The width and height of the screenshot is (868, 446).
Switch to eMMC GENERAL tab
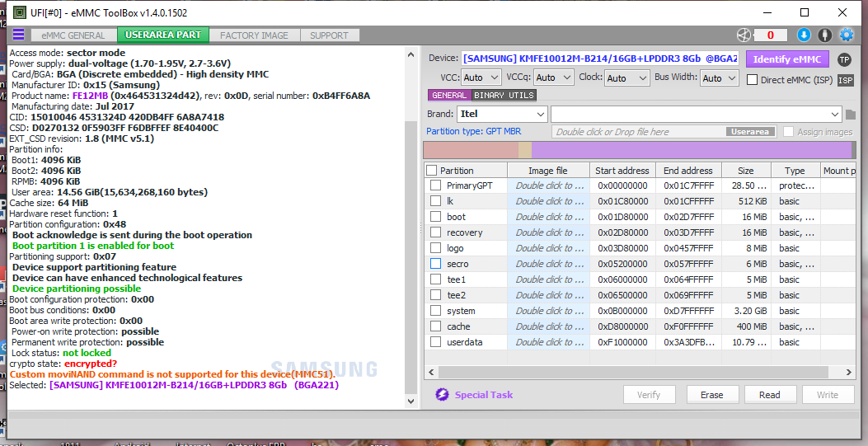(x=73, y=35)
